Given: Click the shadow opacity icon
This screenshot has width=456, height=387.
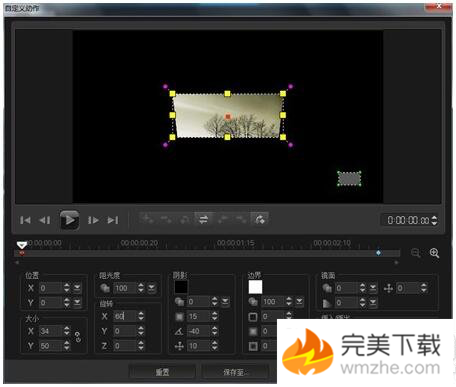Looking at the screenshot, I should tap(179, 302).
